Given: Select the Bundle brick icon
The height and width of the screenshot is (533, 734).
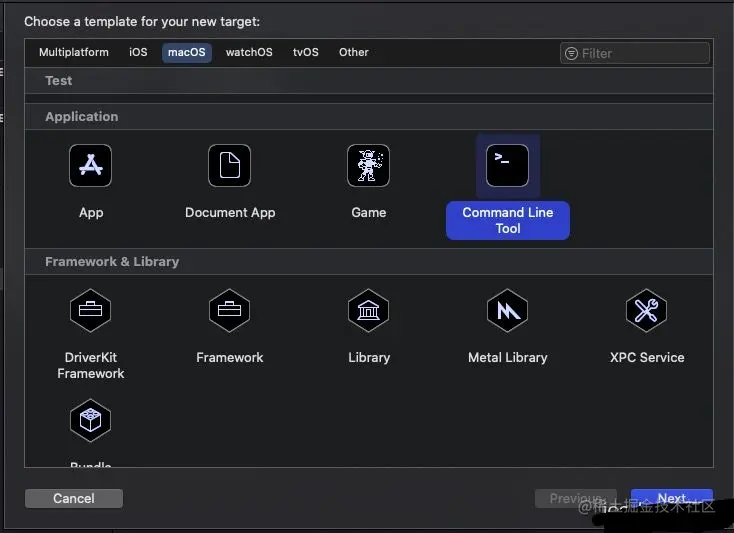Looking at the screenshot, I should coord(90,420).
